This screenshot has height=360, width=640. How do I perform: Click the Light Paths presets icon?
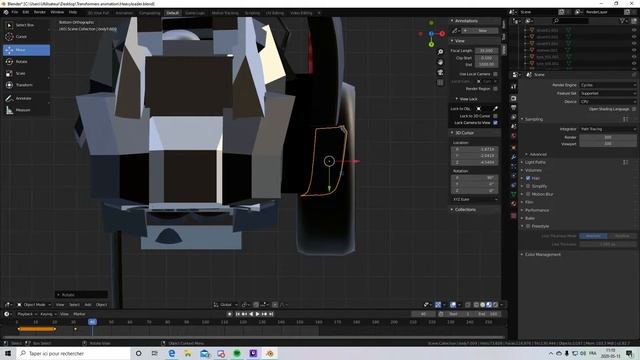pyautogui.click(x=625, y=162)
